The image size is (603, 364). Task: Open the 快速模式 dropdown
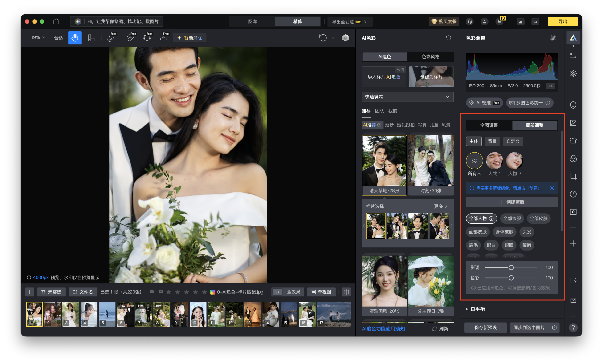407,97
